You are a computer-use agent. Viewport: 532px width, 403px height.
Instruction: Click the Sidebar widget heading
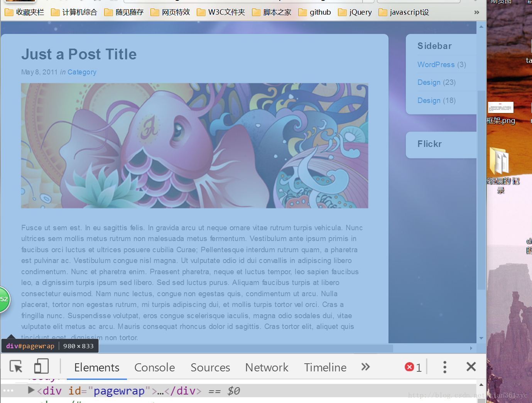434,46
